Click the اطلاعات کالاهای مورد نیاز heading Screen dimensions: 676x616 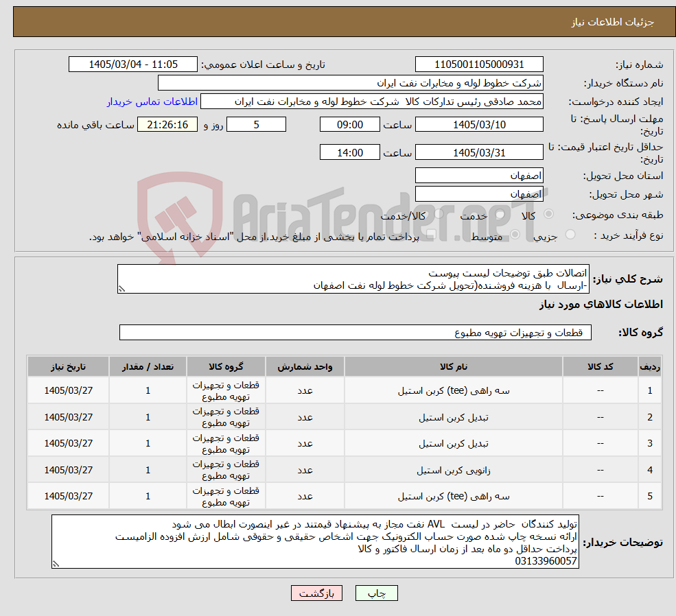[601, 305]
